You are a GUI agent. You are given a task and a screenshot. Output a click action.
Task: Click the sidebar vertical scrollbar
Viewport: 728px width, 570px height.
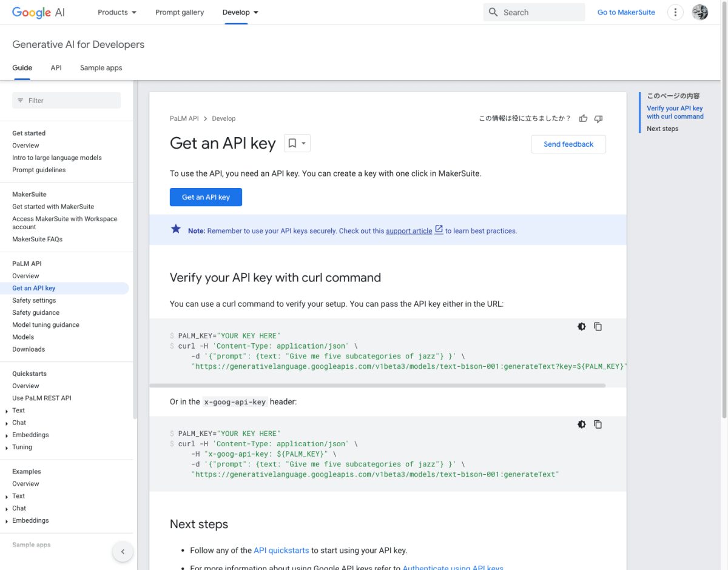pos(135,249)
